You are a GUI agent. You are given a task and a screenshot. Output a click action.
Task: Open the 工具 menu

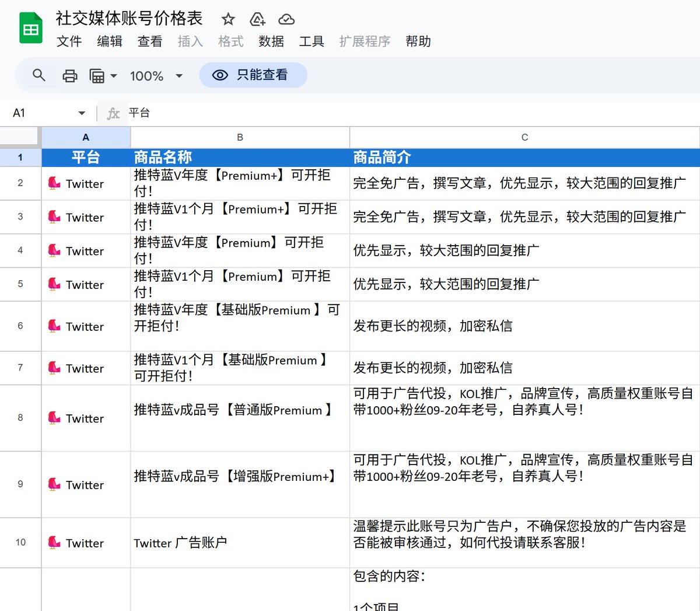311,41
